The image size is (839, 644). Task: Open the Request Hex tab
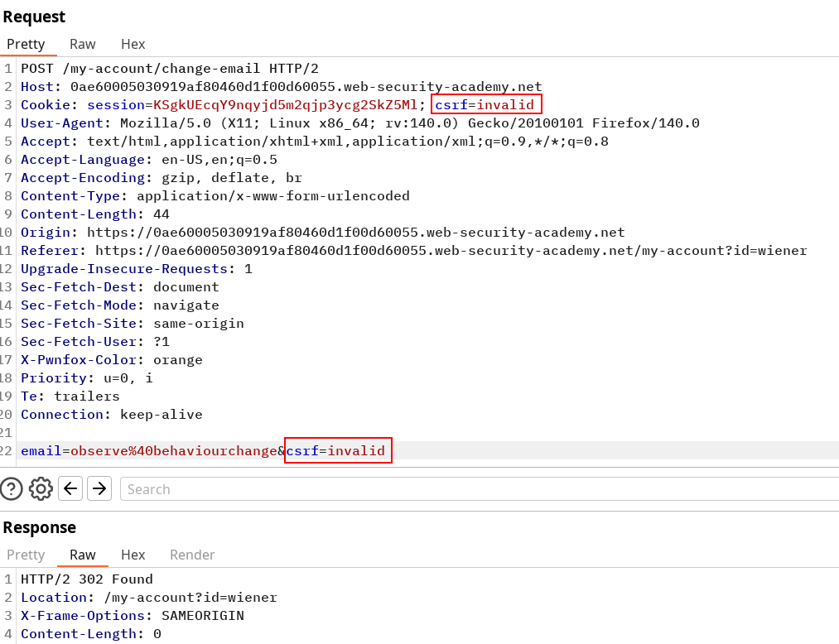133,44
